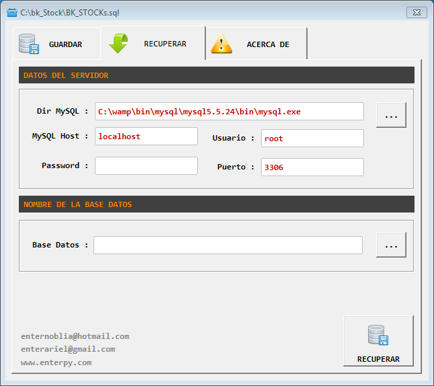This screenshot has width=434, height=386.
Task: Click the database save icon on the GUARDAR tab
Action: coord(29,44)
